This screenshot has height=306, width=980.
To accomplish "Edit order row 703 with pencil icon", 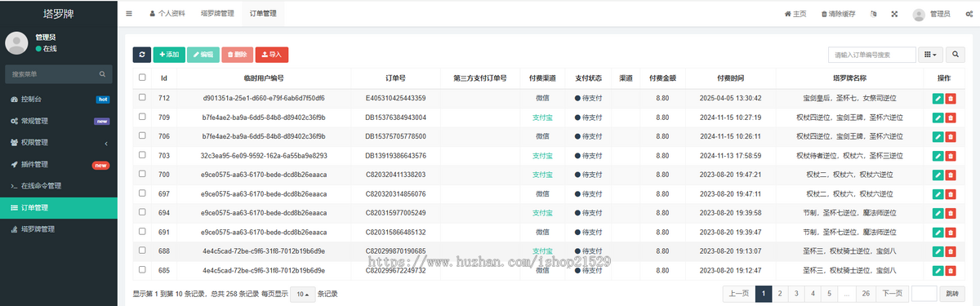I will [938, 155].
